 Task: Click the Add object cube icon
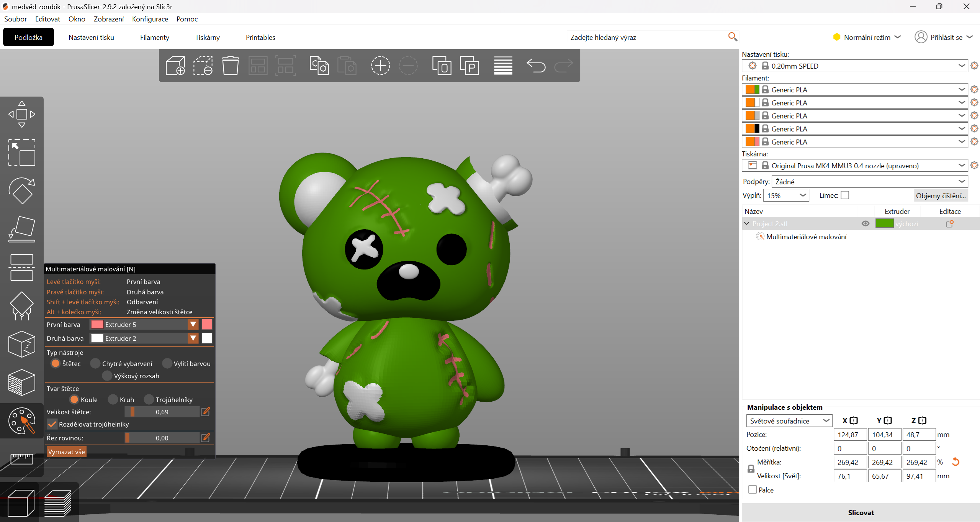[175, 66]
